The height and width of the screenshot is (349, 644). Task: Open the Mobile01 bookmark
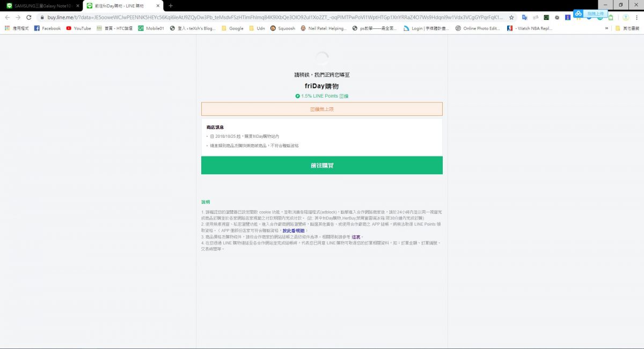[x=151, y=28]
